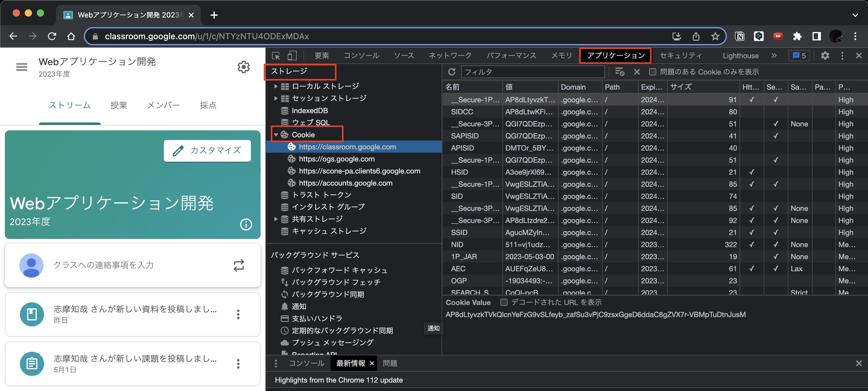
Task: Click the refresh cookies icon
Action: (451, 72)
